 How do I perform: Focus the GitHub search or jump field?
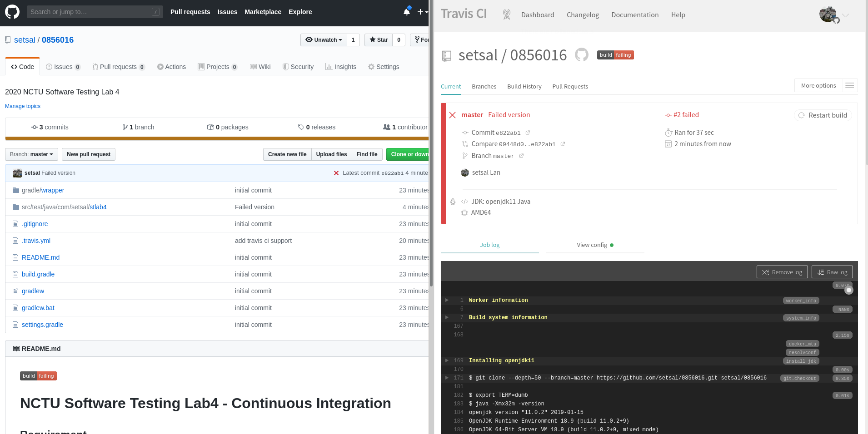tap(95, 12)
